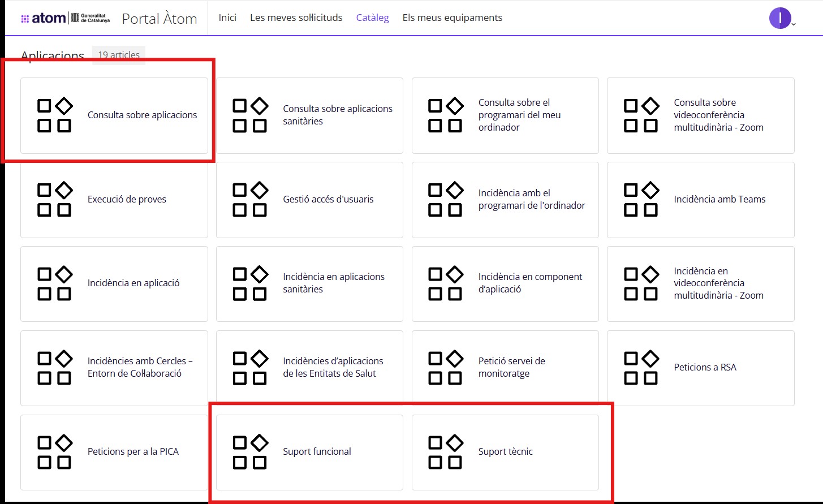Go to the Inici menu item

coord(227,18)
